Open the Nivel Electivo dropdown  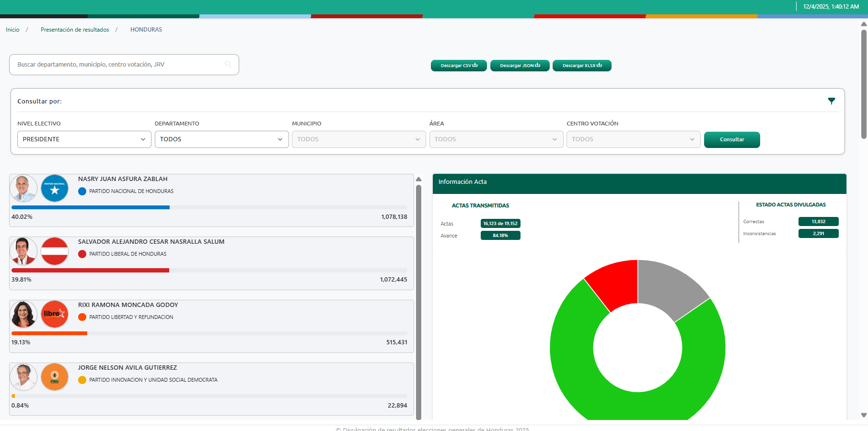[84, 139]
